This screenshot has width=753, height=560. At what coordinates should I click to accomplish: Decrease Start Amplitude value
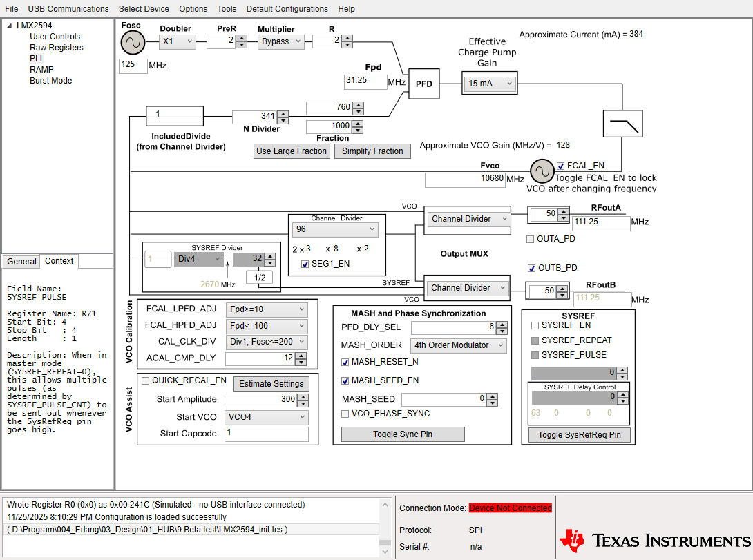pos(303,403)
